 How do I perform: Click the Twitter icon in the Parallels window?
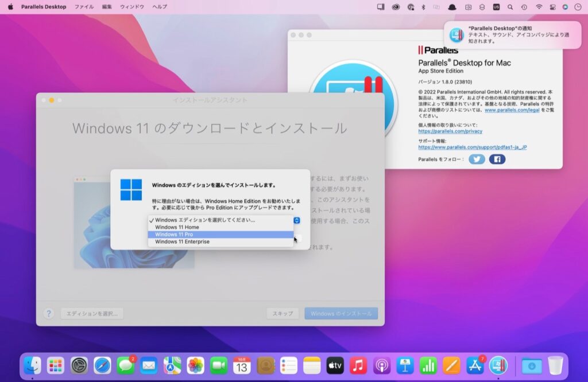[477, 159]
